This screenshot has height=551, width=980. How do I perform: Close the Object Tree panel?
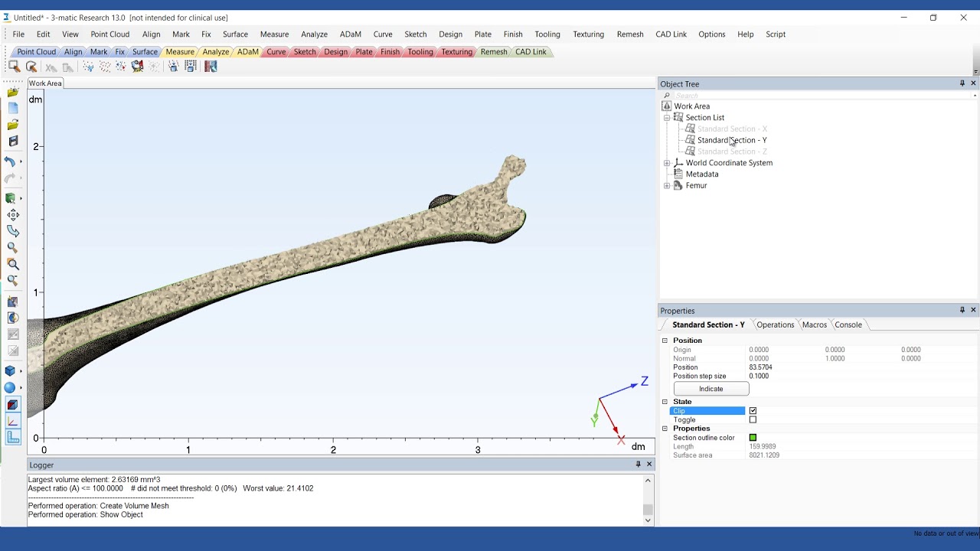point(973,83)
